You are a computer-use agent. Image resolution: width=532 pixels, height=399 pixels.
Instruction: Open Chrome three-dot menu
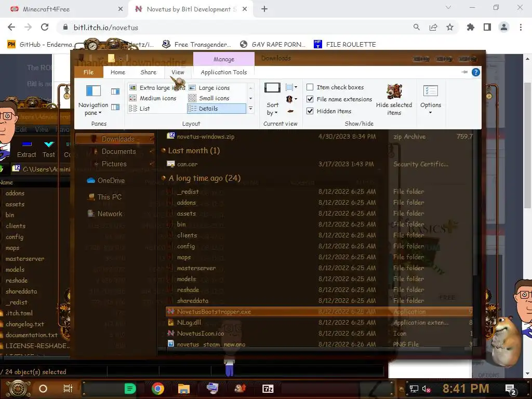pyautogui.click(x=521, y=28)
